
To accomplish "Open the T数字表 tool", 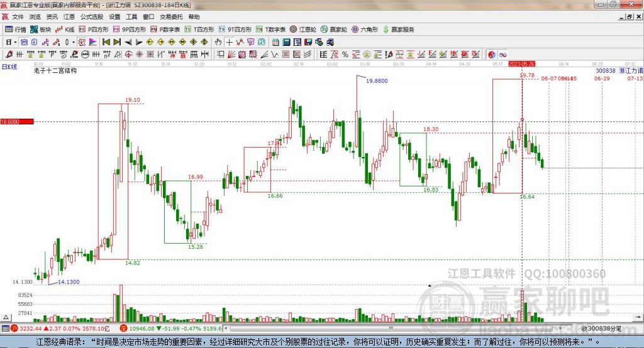I will tap(270, 30).
